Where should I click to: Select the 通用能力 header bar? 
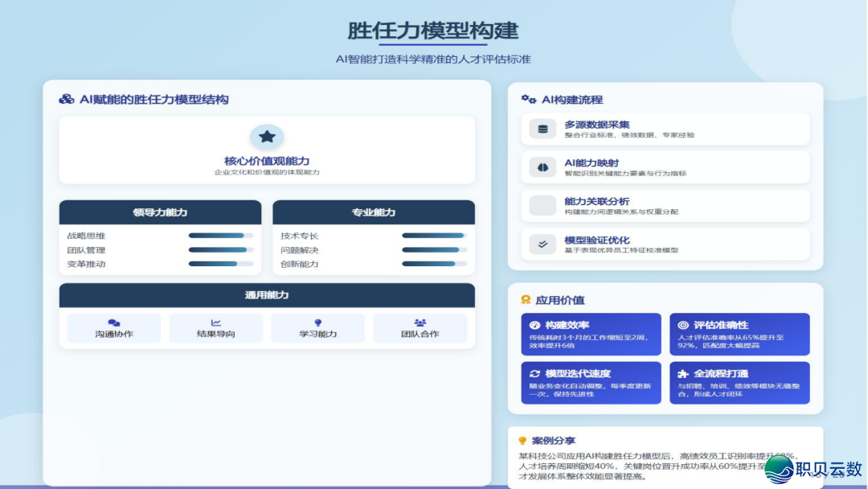click(267, 295)
